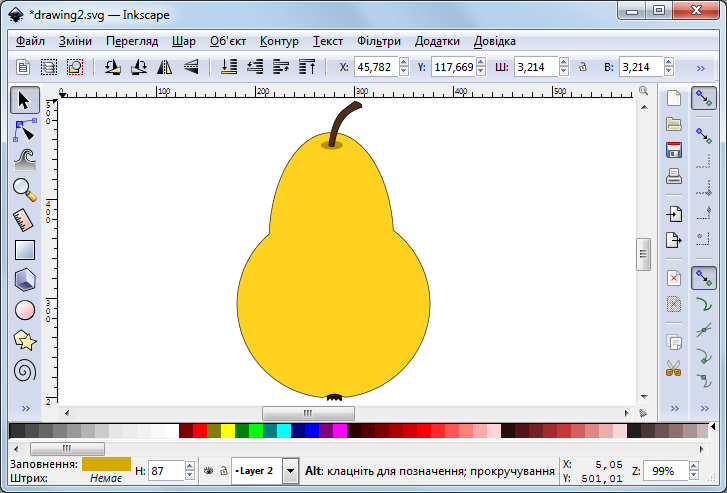Open the Контур menu
727x493 pixels.
[x=279, y=41]
